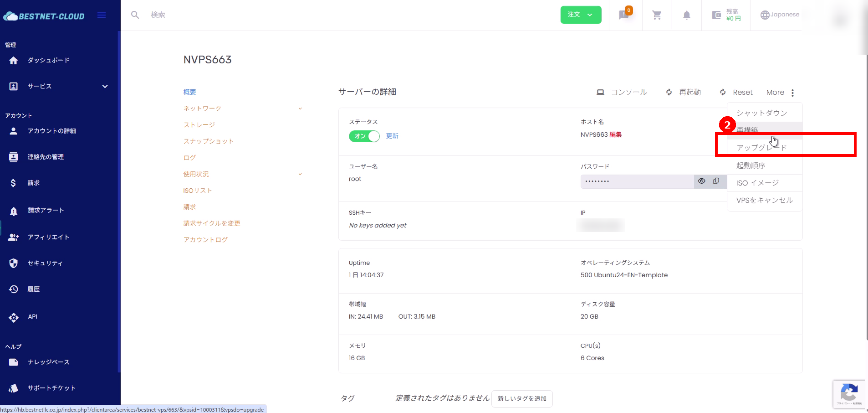Open the console via monitor icon
The height and width of the screenshot is (413, 868).
[600, 92]
